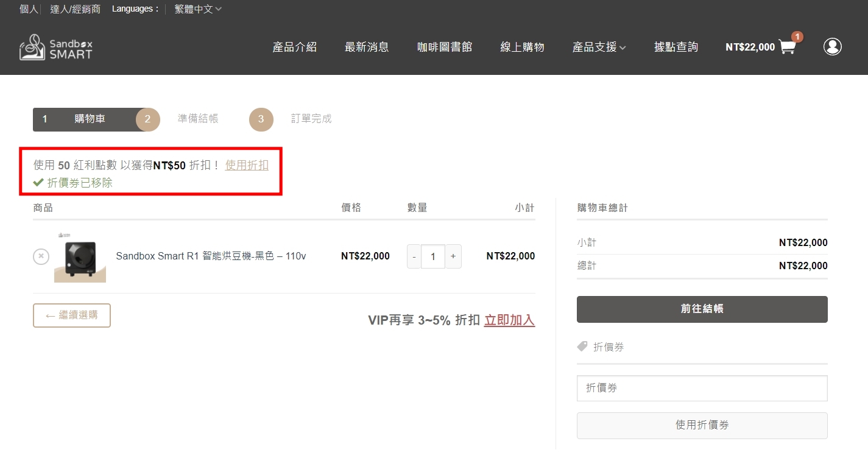Image resolution: width=868 pixels, height=472 pixels.
Task: Click the 使用折價券 button
Action: (702, 426)
